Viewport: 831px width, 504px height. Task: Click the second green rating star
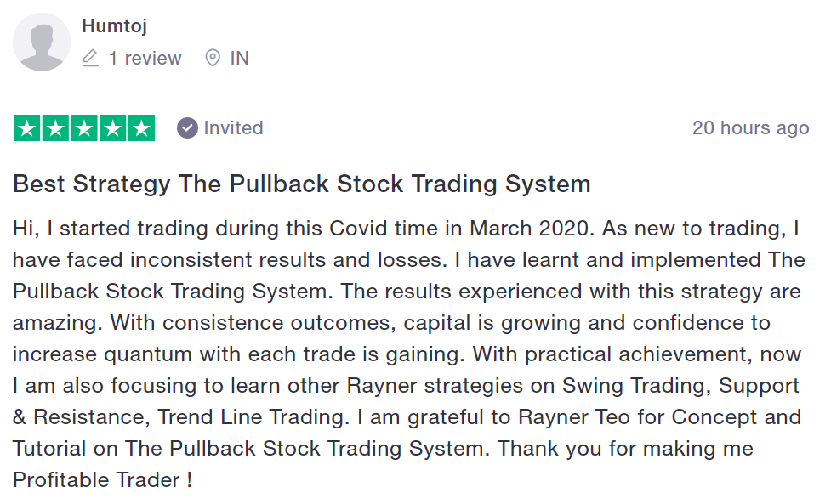55,128
